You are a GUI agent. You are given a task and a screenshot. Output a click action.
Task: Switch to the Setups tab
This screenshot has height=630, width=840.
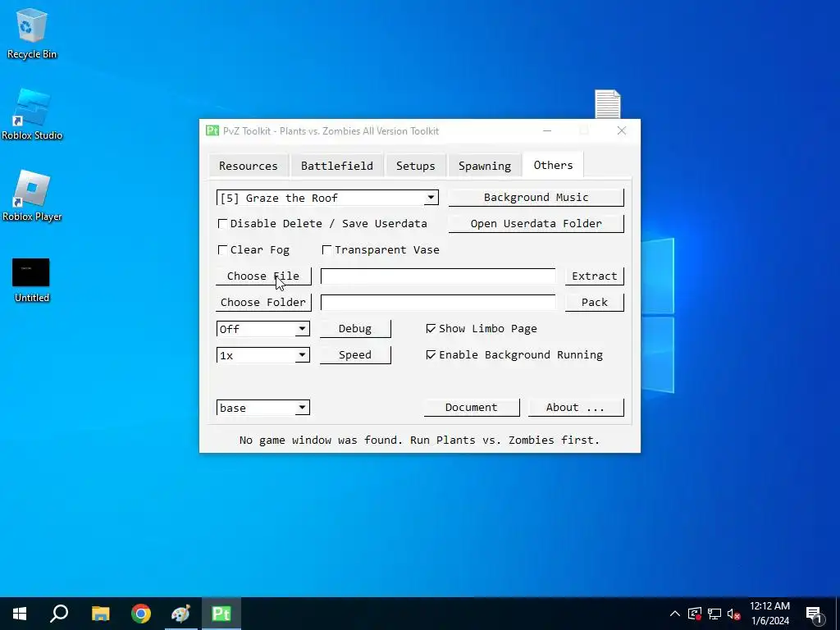point(416,166)
